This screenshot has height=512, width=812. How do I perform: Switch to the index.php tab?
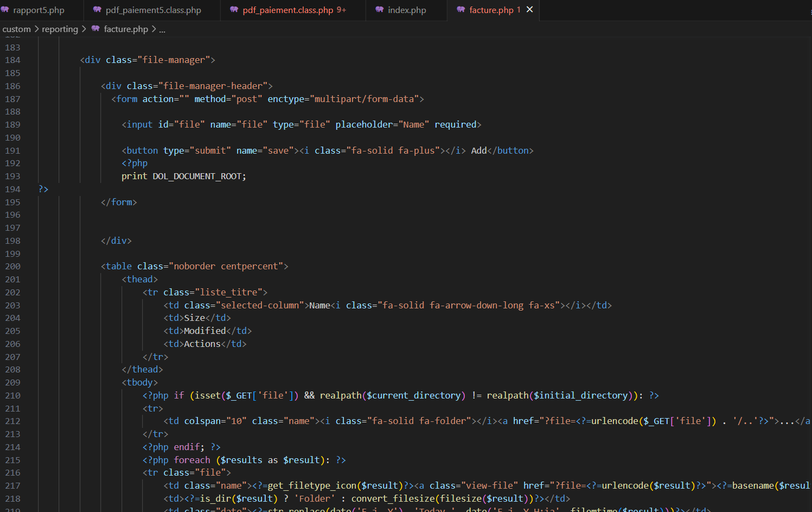pyautogui.click(x=407, y=10)
